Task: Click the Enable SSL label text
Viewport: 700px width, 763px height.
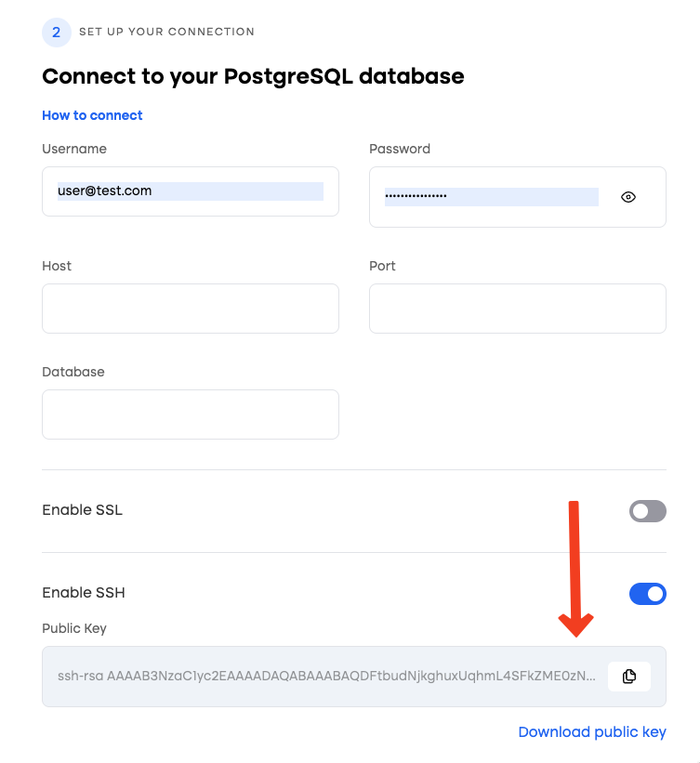Action: (82, 510)
